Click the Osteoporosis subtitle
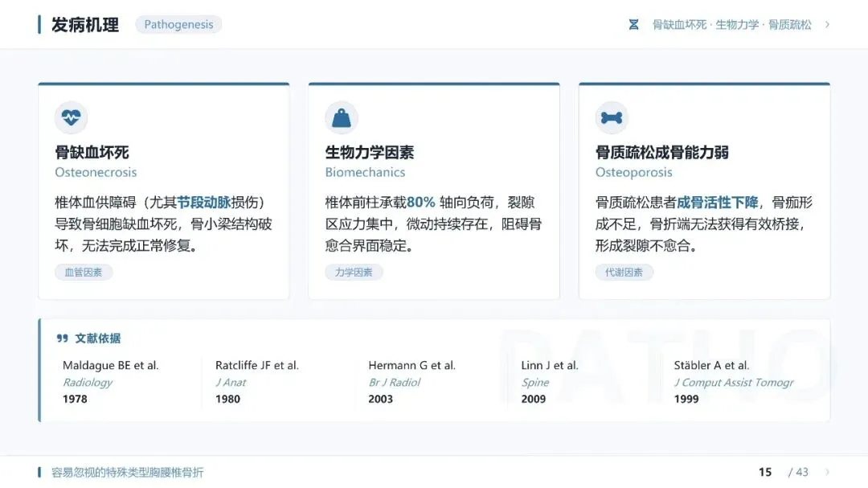 click(x=634, y=172)
